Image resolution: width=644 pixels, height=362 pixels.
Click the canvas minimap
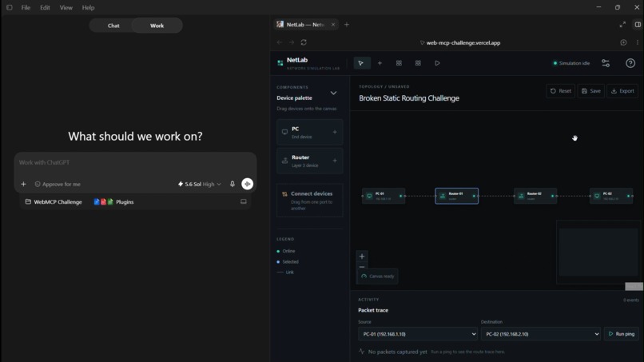[x=598, y=253]
